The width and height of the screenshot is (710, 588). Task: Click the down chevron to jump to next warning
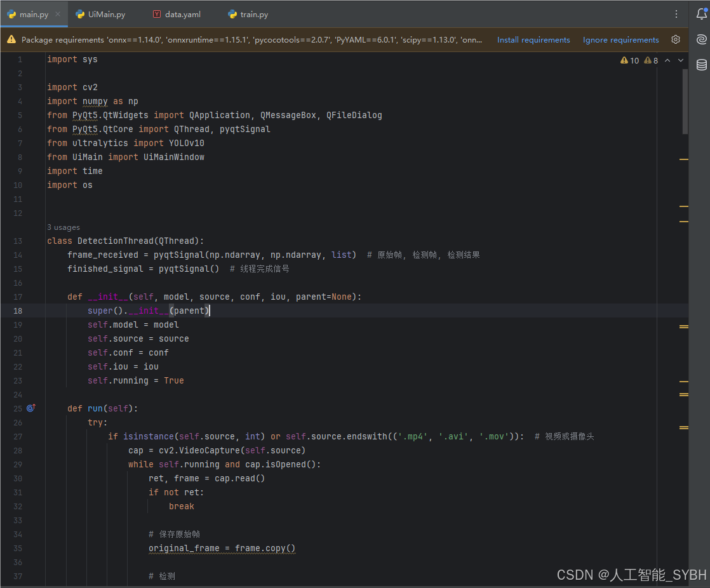(x=680, y=60)
